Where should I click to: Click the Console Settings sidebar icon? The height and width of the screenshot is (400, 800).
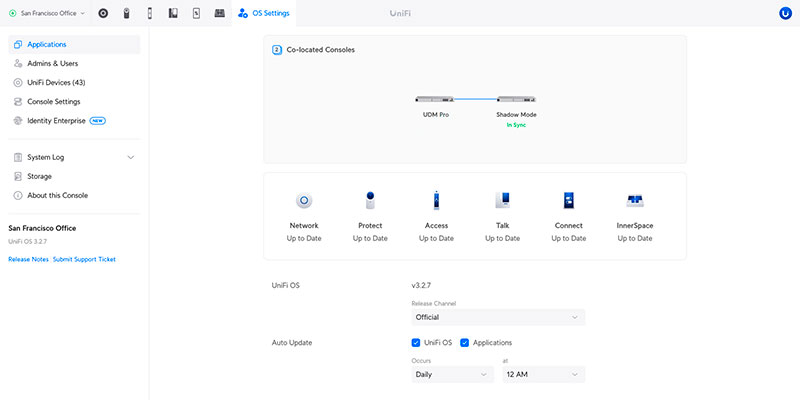point(18,102)
